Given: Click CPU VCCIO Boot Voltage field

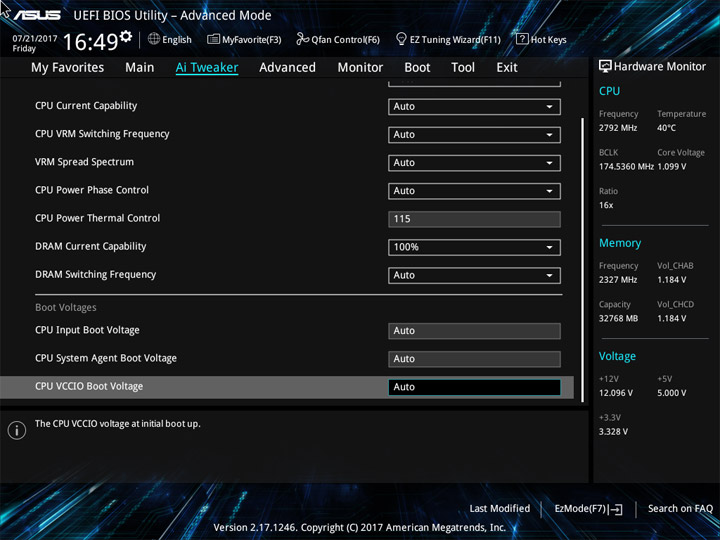Looking at the screenshot, I should 474,387.
